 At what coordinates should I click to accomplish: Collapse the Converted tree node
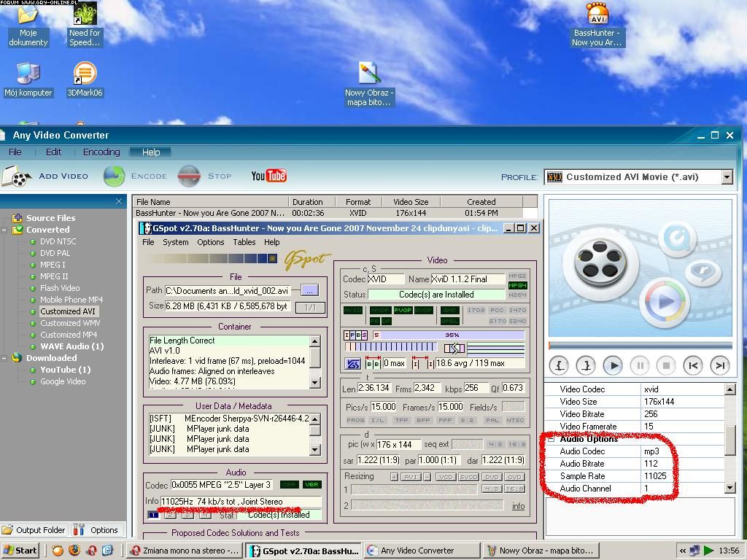(x=4, y=230)
